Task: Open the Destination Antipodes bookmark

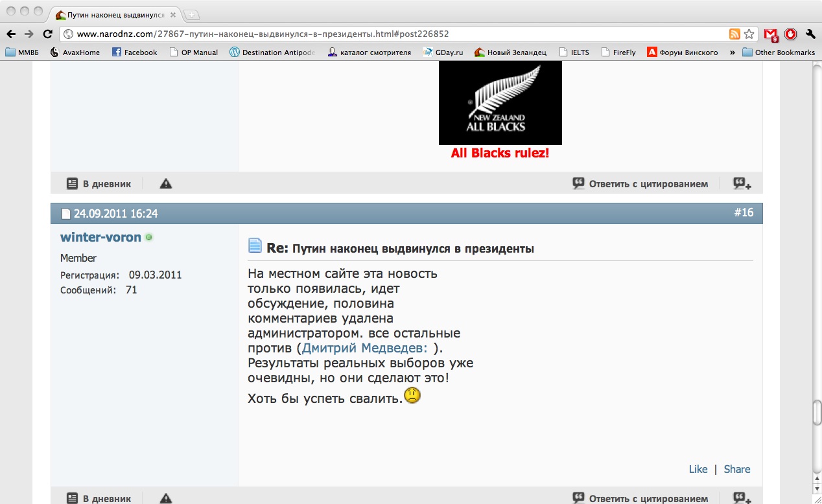Action: pos(273,52)
